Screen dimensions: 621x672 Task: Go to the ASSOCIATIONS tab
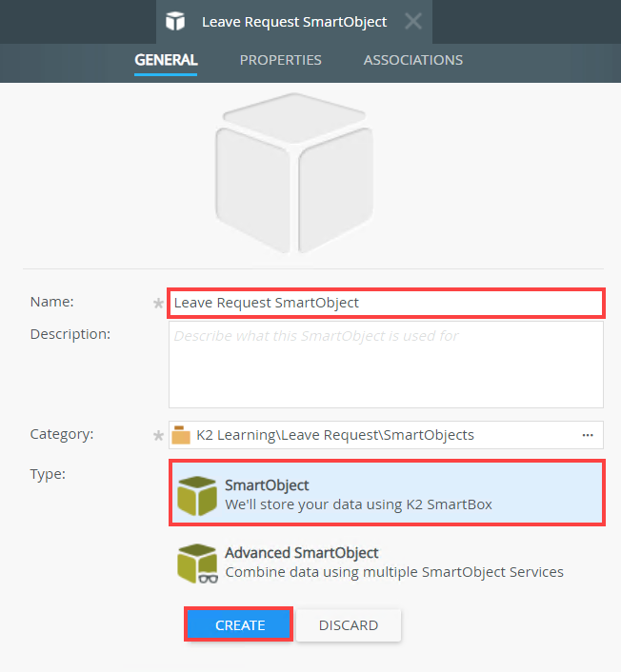tap(412, 60)
